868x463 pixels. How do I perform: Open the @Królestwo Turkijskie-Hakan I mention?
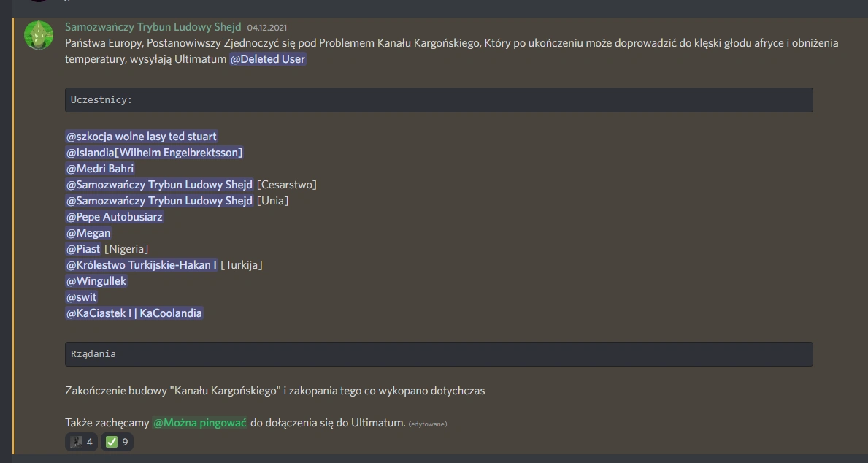[142, 265]
